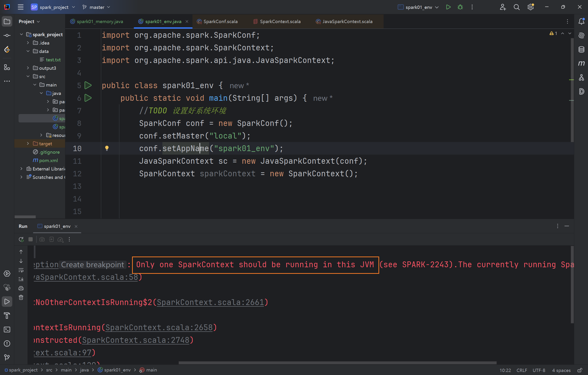
Task: Start debugging with the bug icon
Action: coord(460,7)
